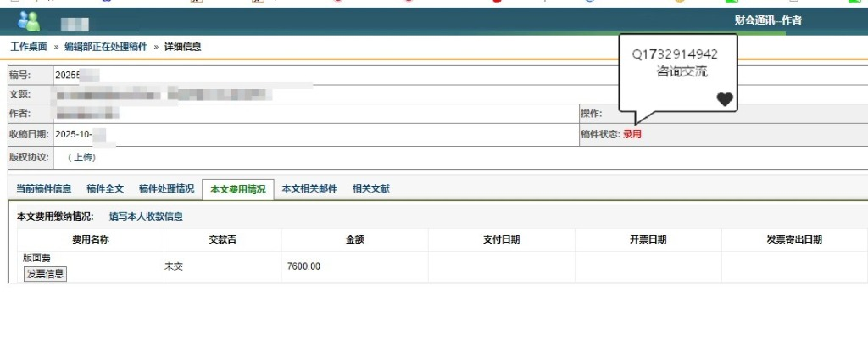
Task: Go to 工作桌面 breadcrumb link
Action: [30, 47]
